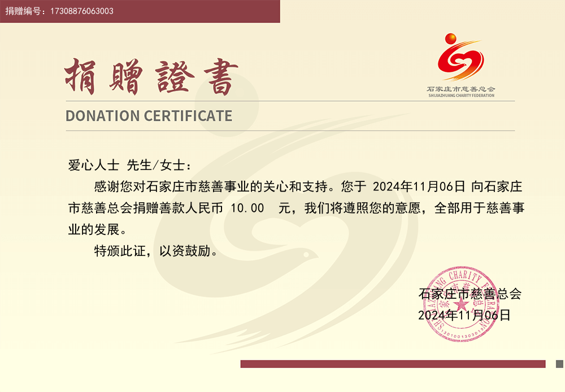Click SHIJIAZHUANG CHARITY FEDERATION text under logo

(461, 95)
